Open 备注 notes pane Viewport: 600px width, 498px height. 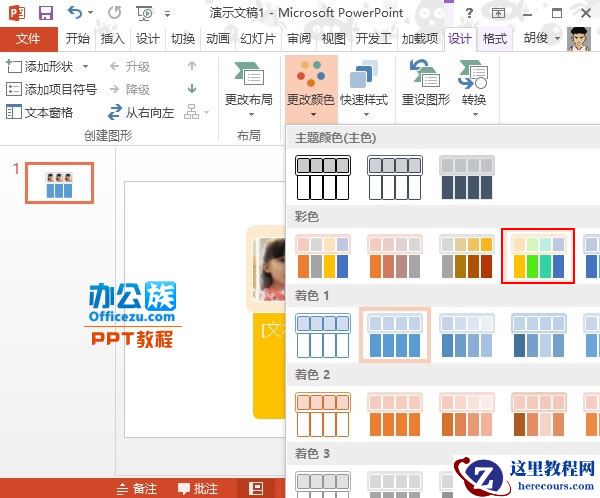point(137,488)
